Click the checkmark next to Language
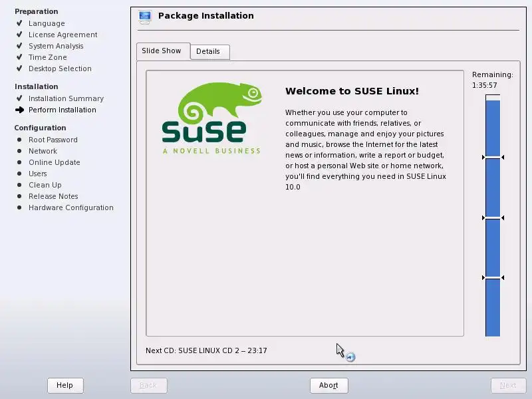The image size is (532, 399). (19, 23)
